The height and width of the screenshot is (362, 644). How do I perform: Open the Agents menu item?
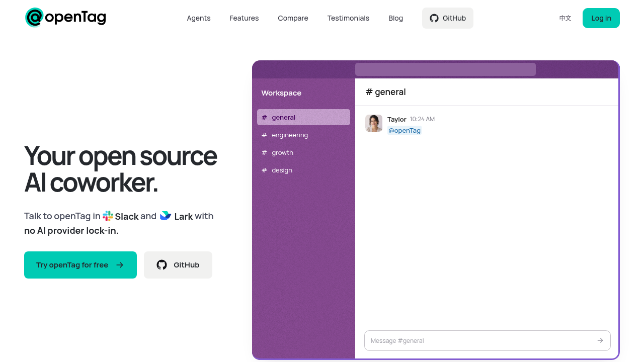click(199, 18)
